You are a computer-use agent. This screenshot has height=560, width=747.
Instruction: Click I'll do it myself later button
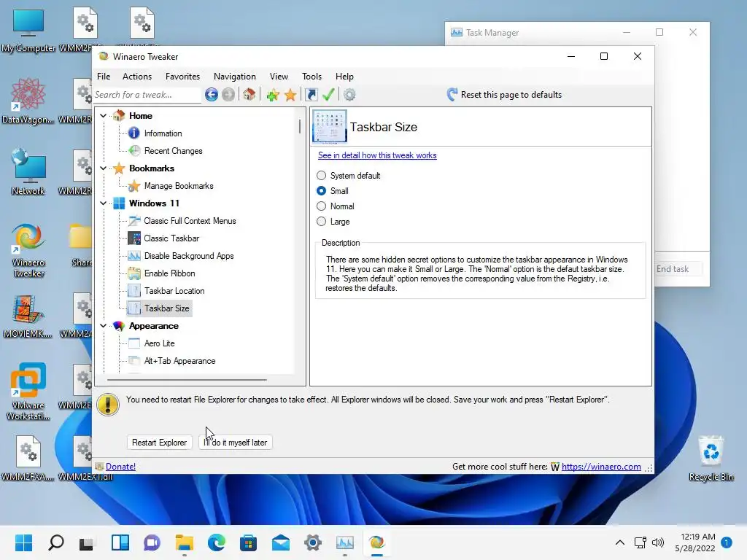click(236, 443)
